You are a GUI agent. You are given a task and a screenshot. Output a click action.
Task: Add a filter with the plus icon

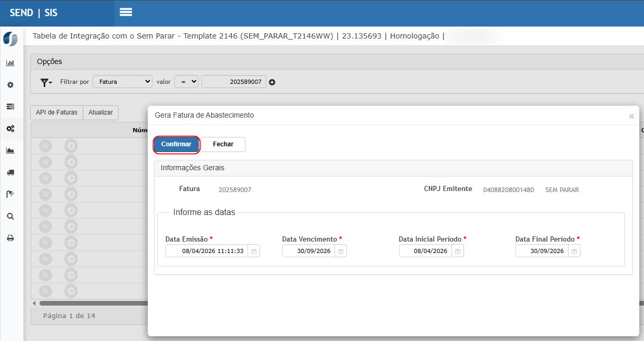[272, 82]
